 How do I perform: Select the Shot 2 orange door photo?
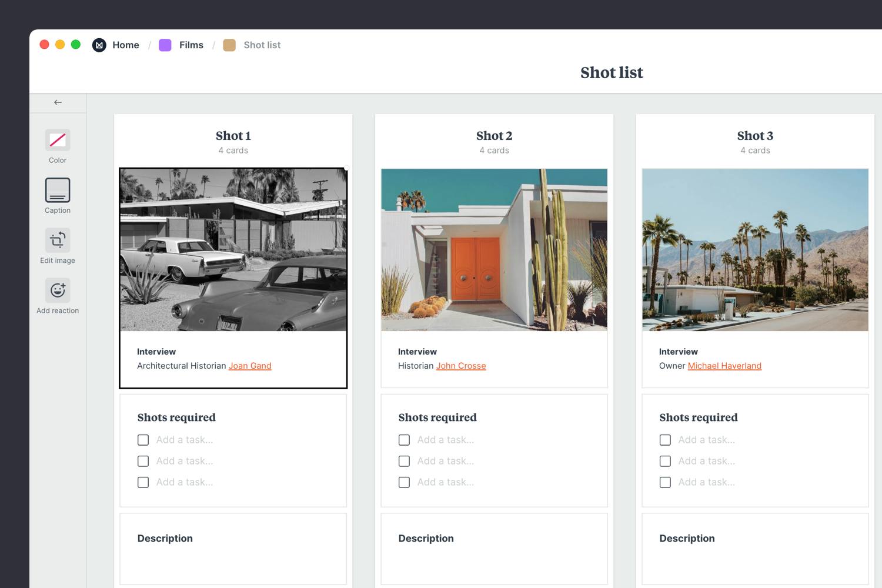click(494, 250)
